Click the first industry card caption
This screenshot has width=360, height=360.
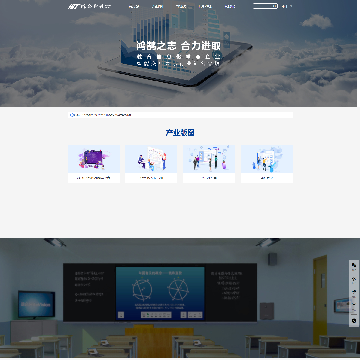[x=94, y=178]
